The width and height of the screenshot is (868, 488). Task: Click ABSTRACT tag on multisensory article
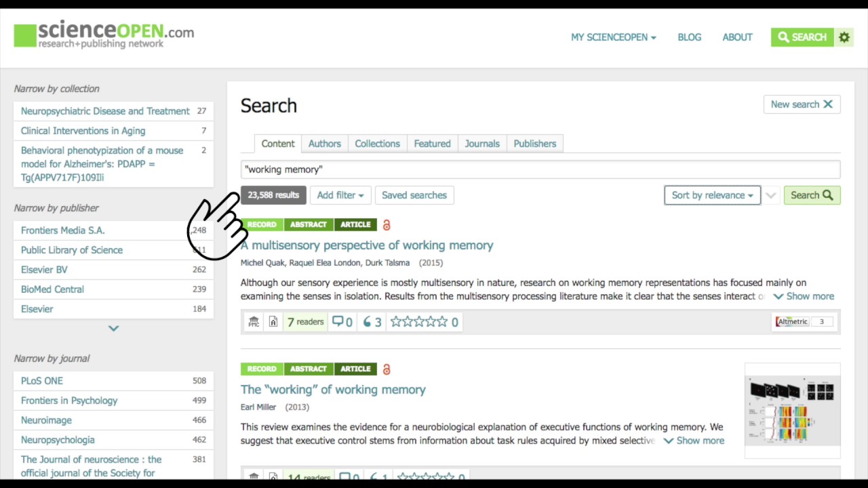point(309,224)
